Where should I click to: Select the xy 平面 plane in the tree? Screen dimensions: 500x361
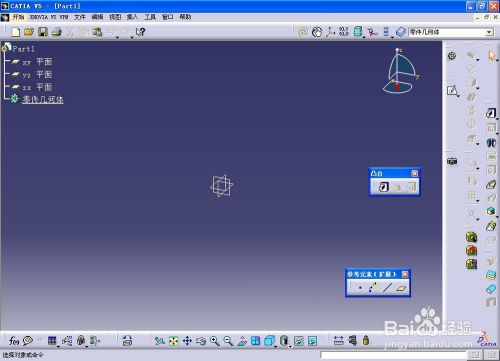pos(37,62)
